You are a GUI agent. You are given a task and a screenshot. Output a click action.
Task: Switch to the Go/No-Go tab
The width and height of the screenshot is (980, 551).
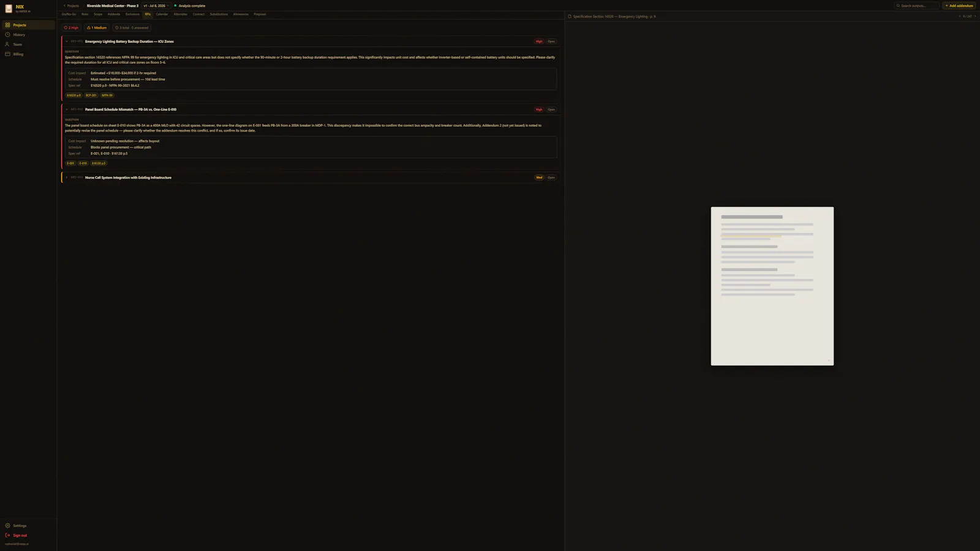click(69, 14)
